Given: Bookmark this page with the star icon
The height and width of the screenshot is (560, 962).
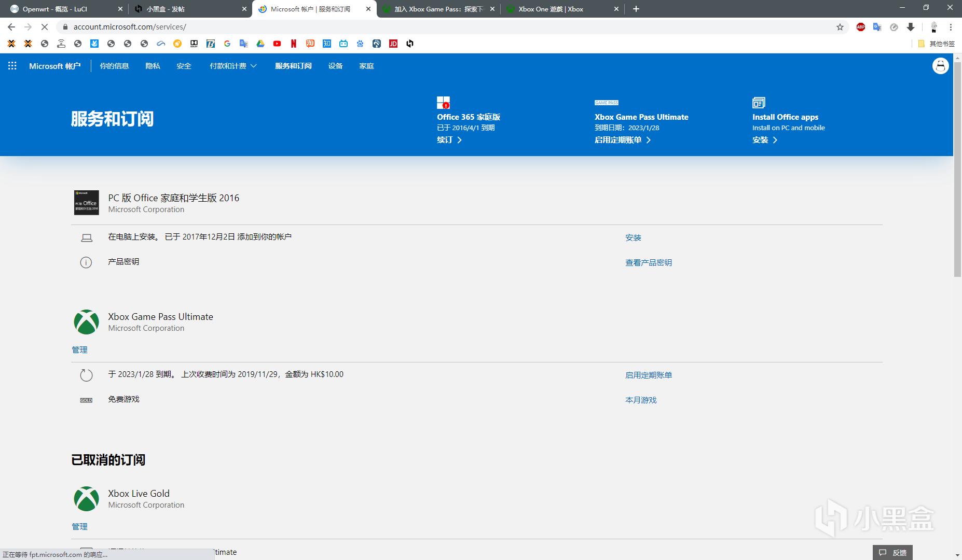Looking at the screenshot, I should click(840, 27).
